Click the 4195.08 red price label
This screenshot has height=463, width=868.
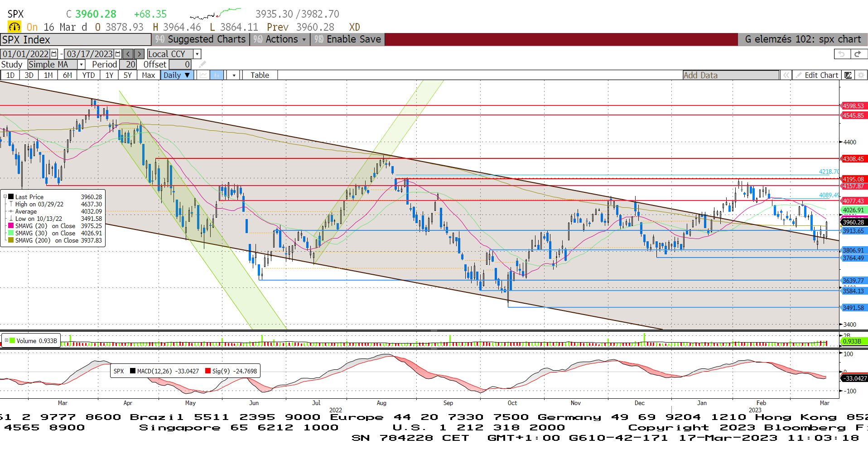coord(854,179)
